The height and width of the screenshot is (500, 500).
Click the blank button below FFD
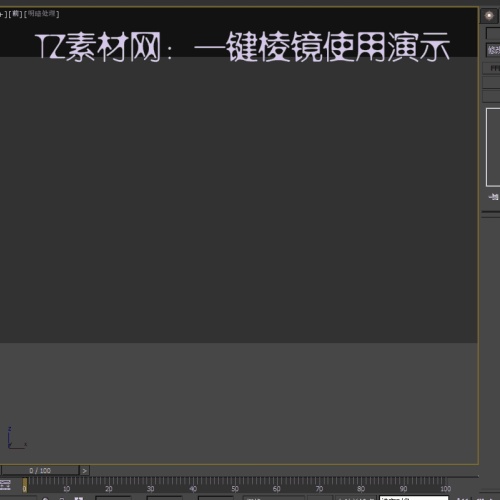[492, 83]
